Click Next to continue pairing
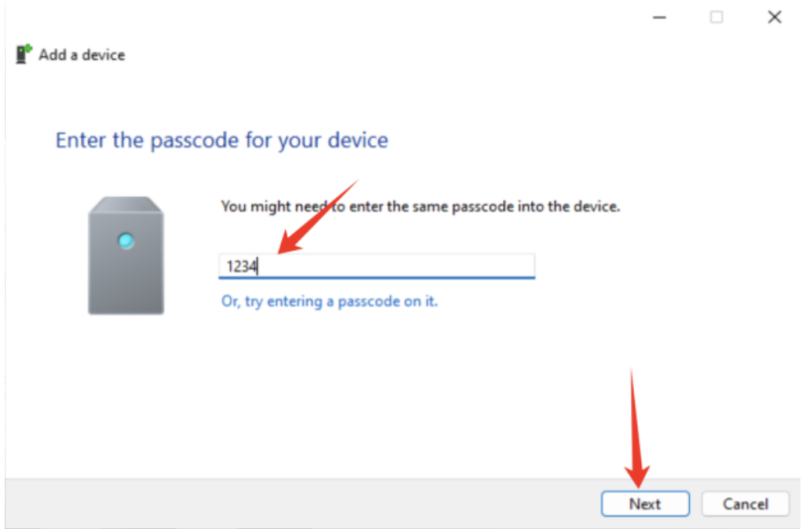 click(645, 504)
